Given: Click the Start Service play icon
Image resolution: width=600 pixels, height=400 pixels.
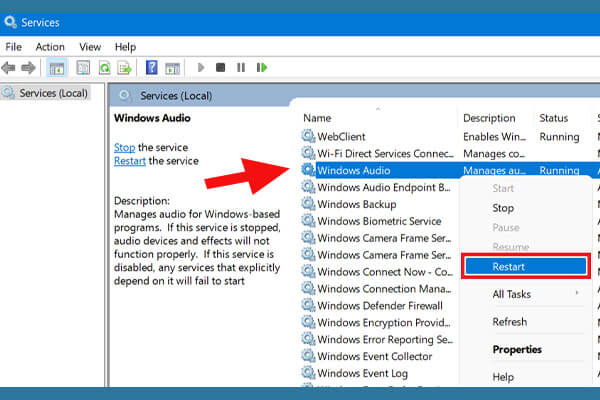Looking at the screenshot, I should [x=201, y=68].
